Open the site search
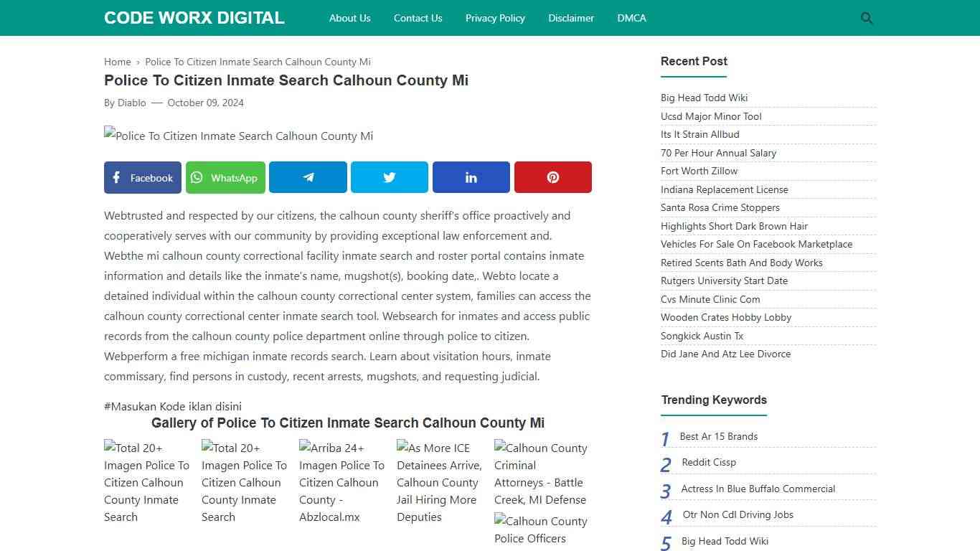 click(x=866, y=18)
